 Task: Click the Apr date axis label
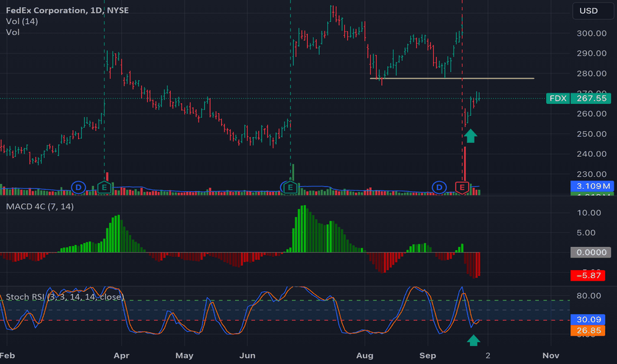121,356
